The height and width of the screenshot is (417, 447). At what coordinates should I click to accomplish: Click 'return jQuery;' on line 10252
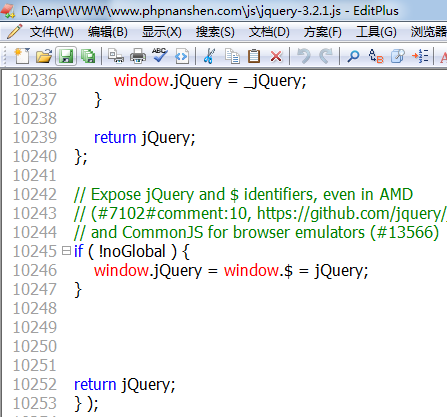(124, 385)
